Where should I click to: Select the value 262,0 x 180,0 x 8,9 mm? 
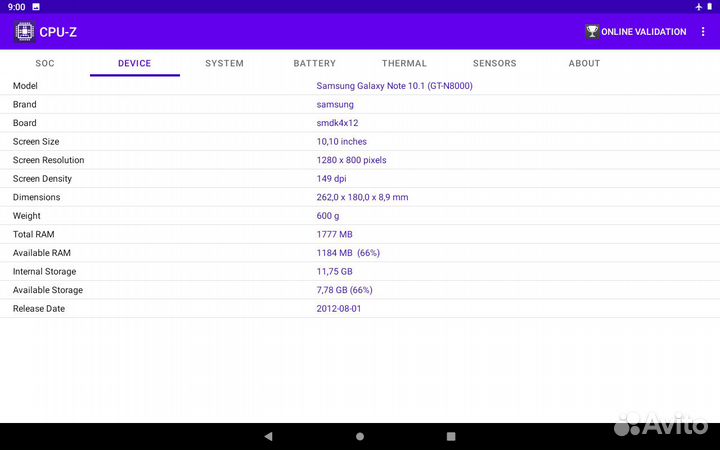[362, 197]
